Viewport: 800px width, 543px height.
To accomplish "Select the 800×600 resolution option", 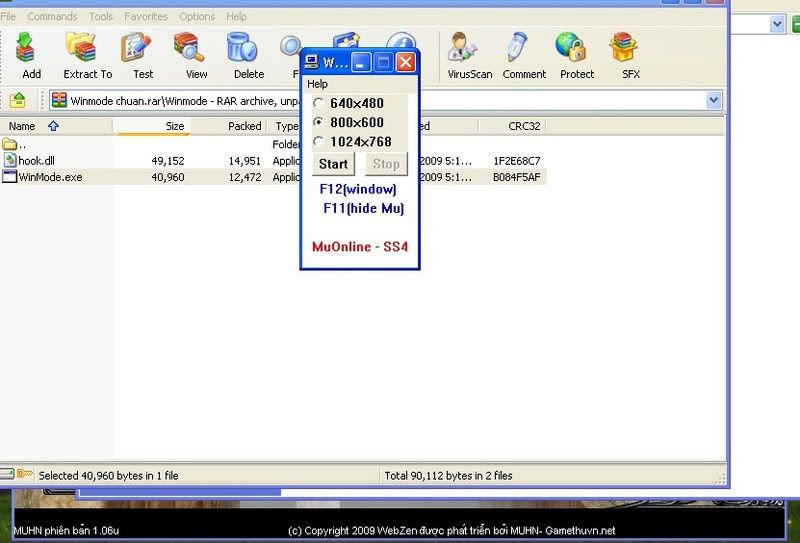I will point(349,122).
